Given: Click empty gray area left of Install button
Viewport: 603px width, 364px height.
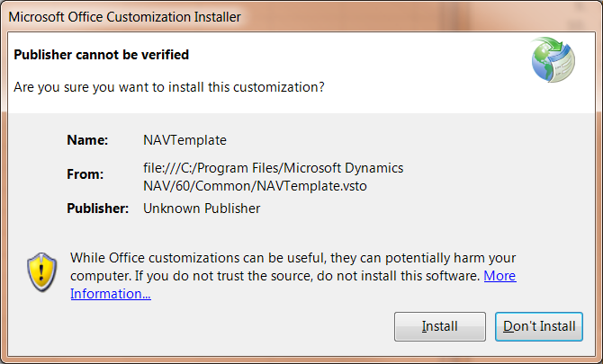Looking at the screenshot, I should click(x=230, y=326).
